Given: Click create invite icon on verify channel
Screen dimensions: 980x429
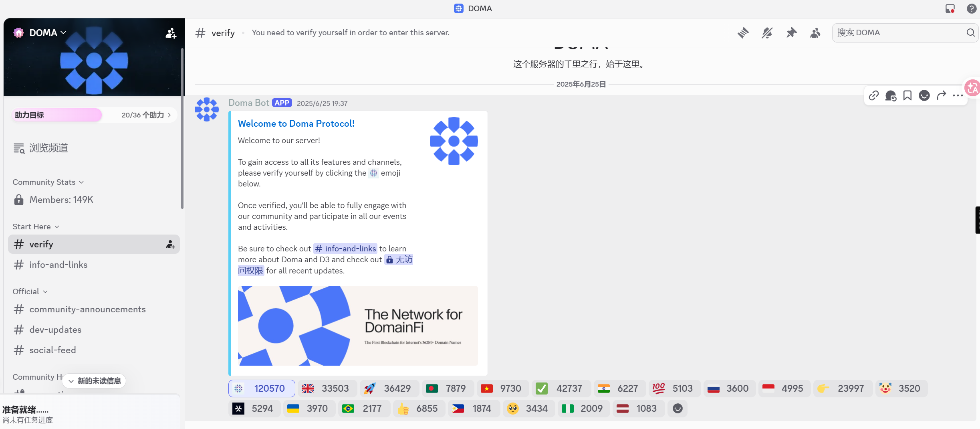Looking at the screenshot, I should pyautogui.click(x=170, y=244).
